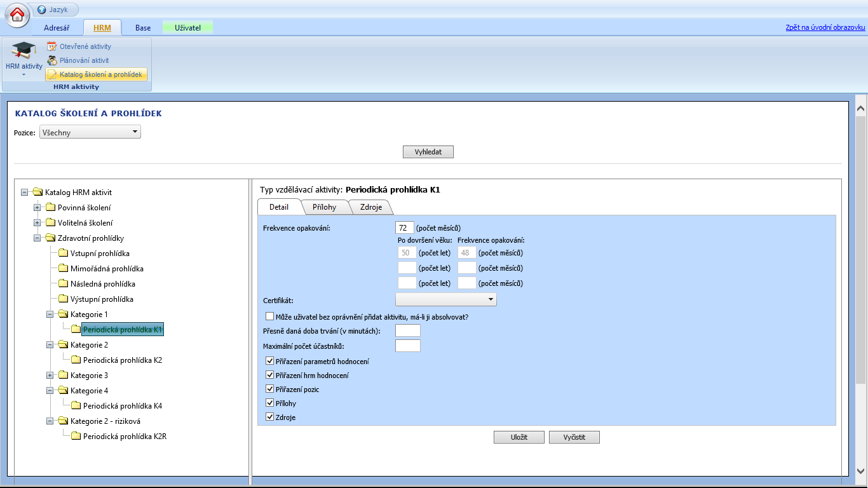Uncheck the Přílohy checkbox

[x=270, y=403]
